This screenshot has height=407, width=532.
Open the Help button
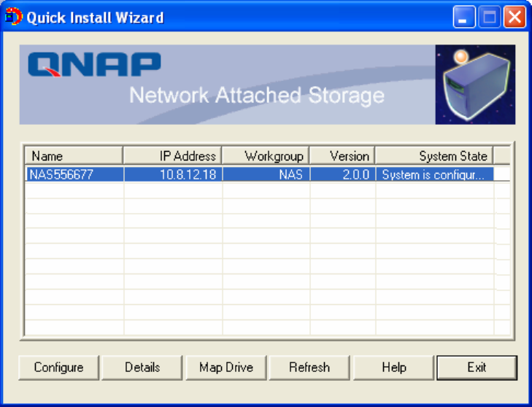point(393,368)
